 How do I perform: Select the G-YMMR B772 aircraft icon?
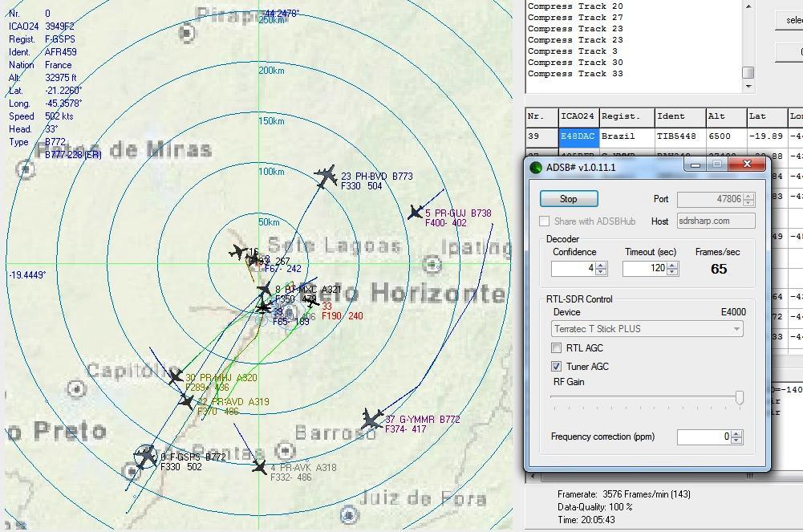click(x=371, y=419)
